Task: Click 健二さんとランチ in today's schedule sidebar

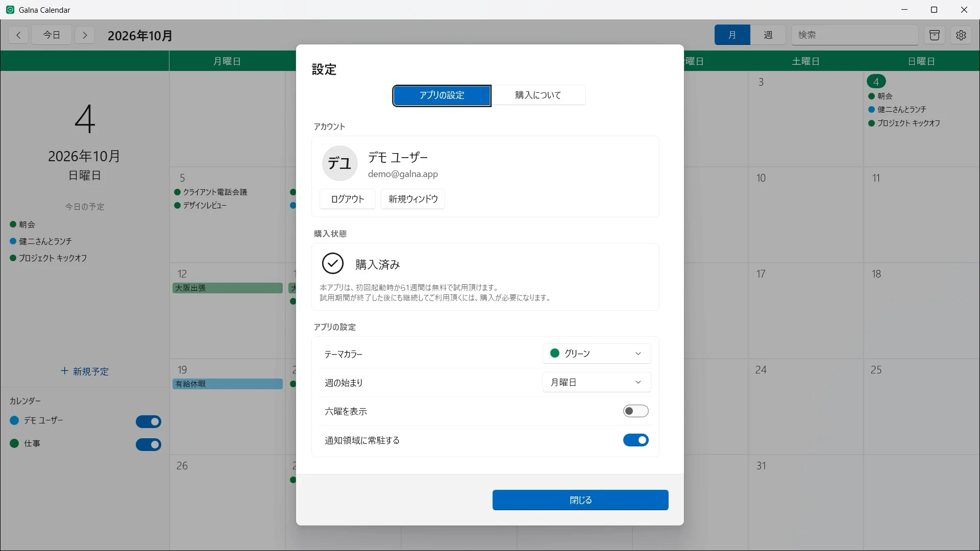Action: (45, 241)
